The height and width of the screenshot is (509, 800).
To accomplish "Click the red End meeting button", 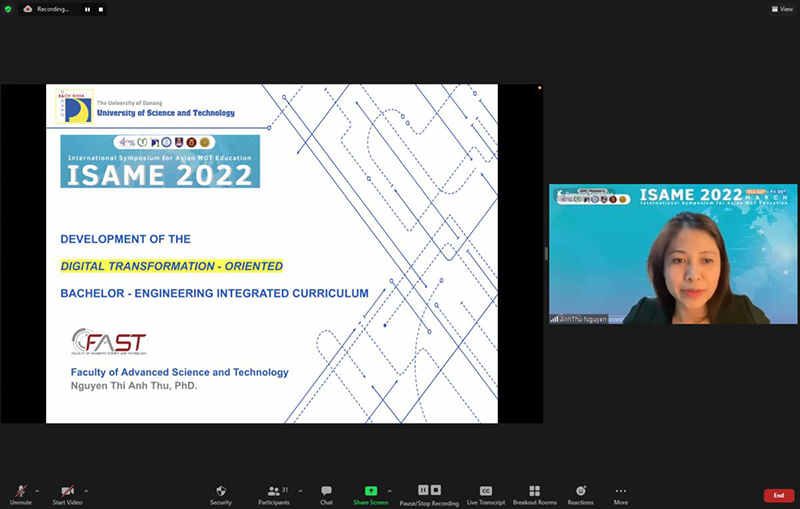I will click(779, 495).
